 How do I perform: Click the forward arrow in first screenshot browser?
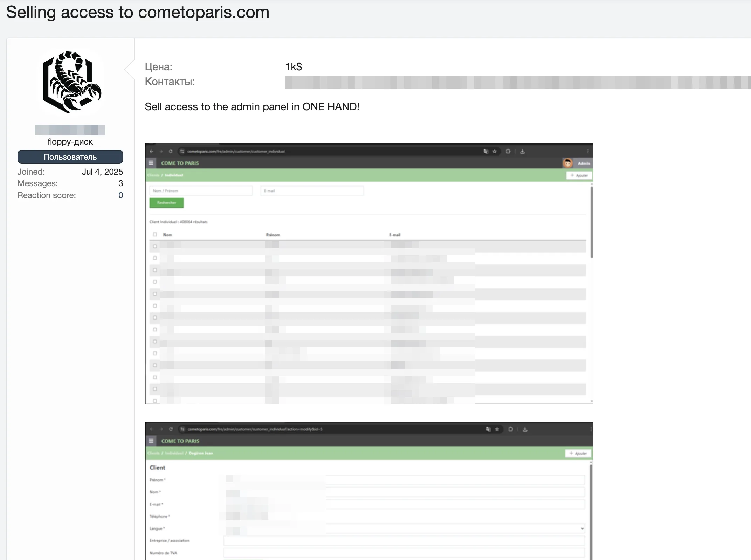(161, 151)
